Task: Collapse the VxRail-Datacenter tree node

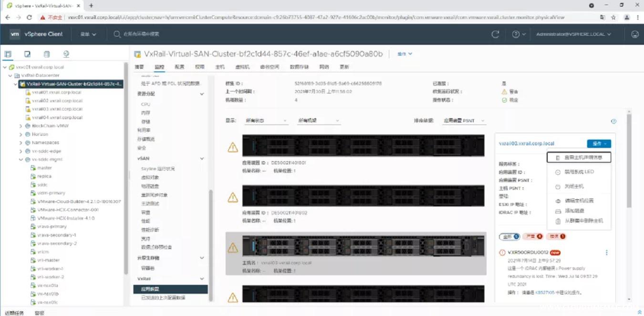Action: point(10,75)
